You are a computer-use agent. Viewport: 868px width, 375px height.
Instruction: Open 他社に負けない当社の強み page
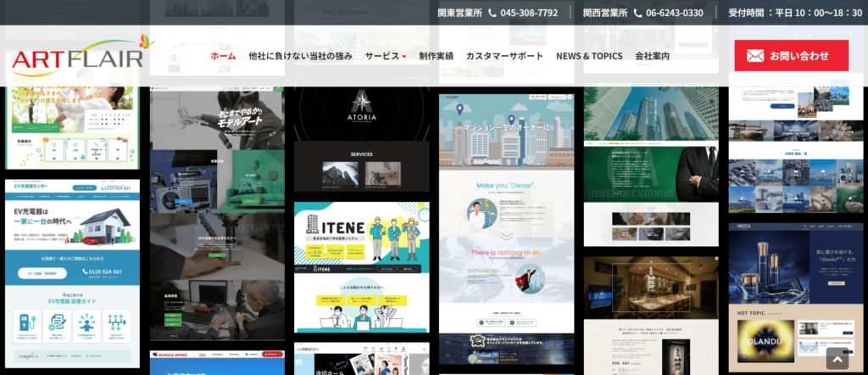pyautogui.click(x=300, y=56)
